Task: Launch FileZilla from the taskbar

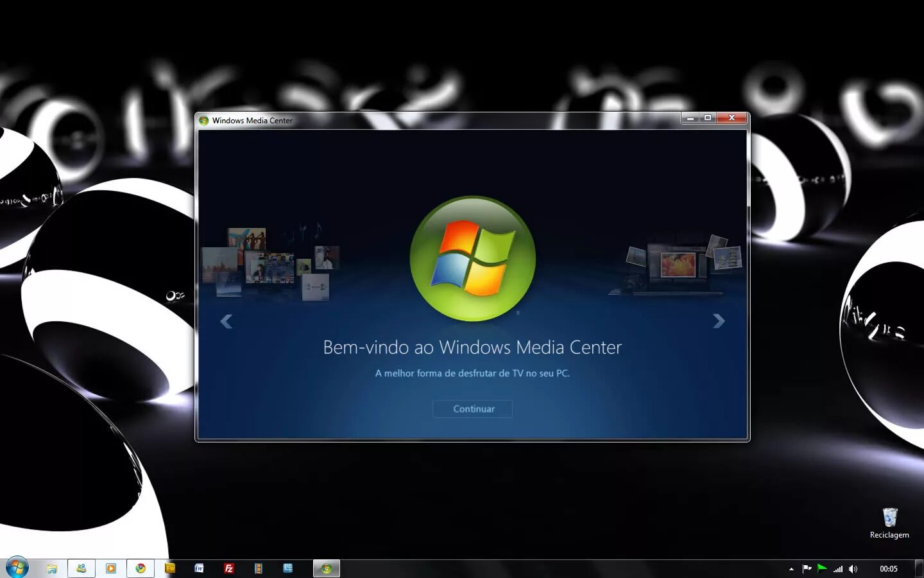Action: click(x=229, y=568)
